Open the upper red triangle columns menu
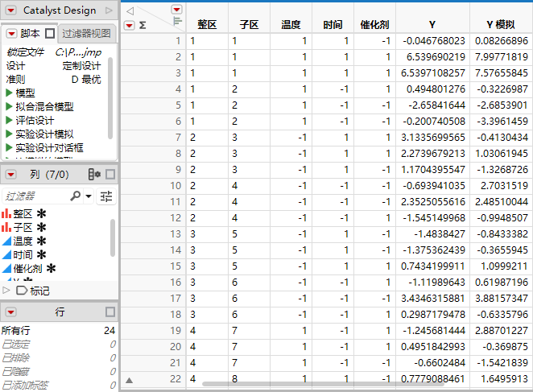The image size is (533, 392). tap(177, 10)
